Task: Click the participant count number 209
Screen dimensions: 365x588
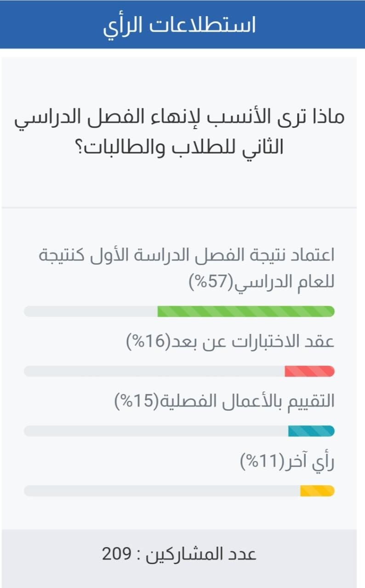Action: (x=116, y=554)
